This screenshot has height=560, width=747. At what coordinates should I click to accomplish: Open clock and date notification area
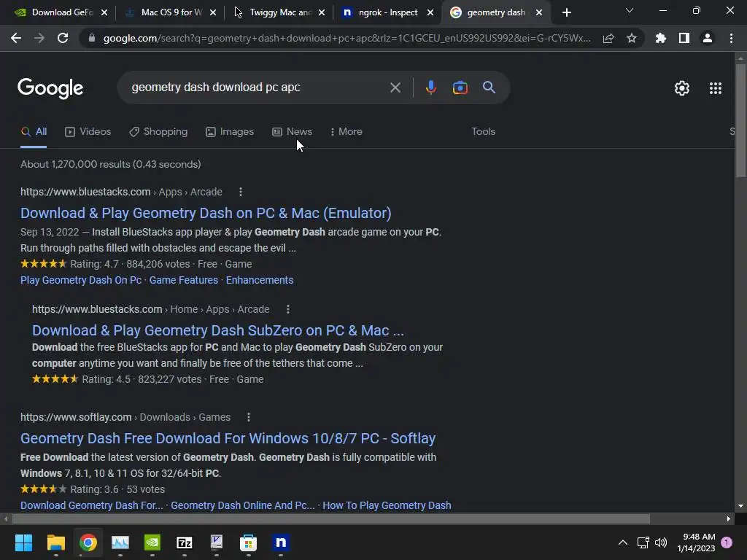[x=696, y=542]
